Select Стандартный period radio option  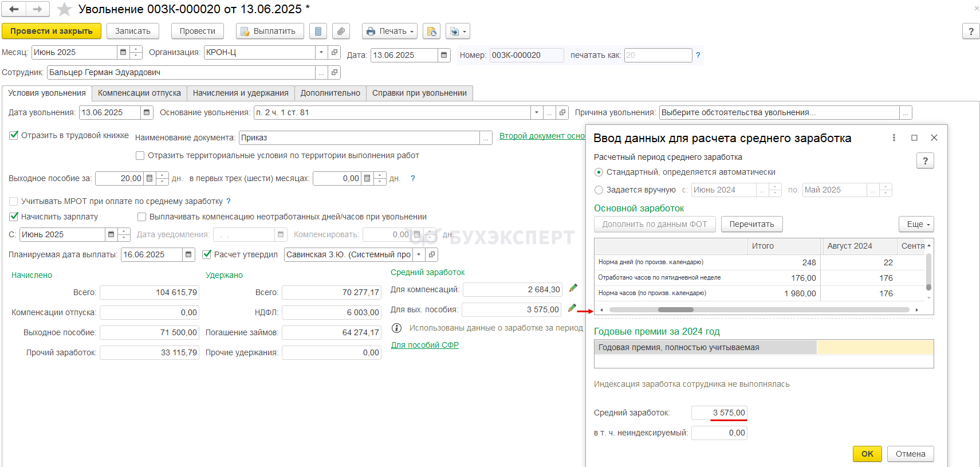[599, 172]
